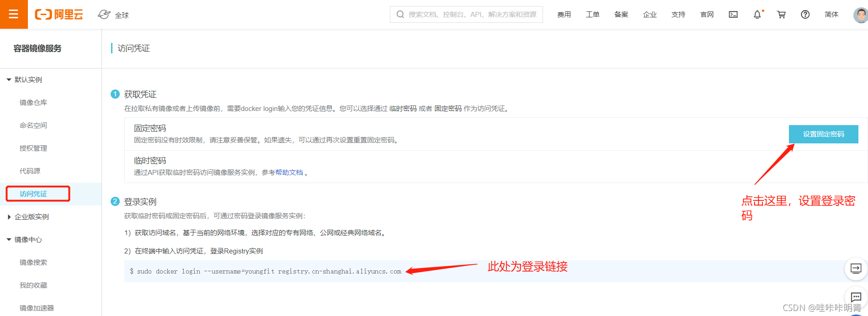Image resolution: width=868 pixels, height=316 pixels.
Task: Click the 设置固定密码 button
Action: coord(823,134)
